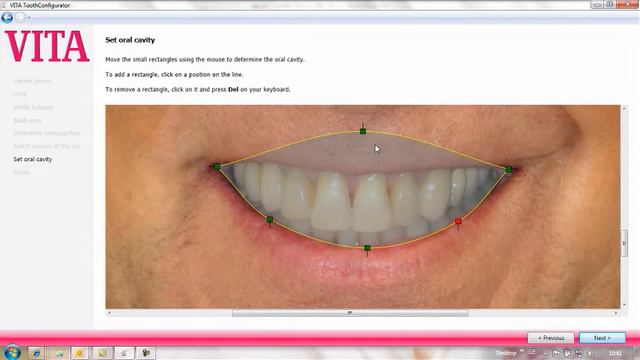Click the green-yellow taskbar application icon
The image size is (640, 360).
(102, 353)
